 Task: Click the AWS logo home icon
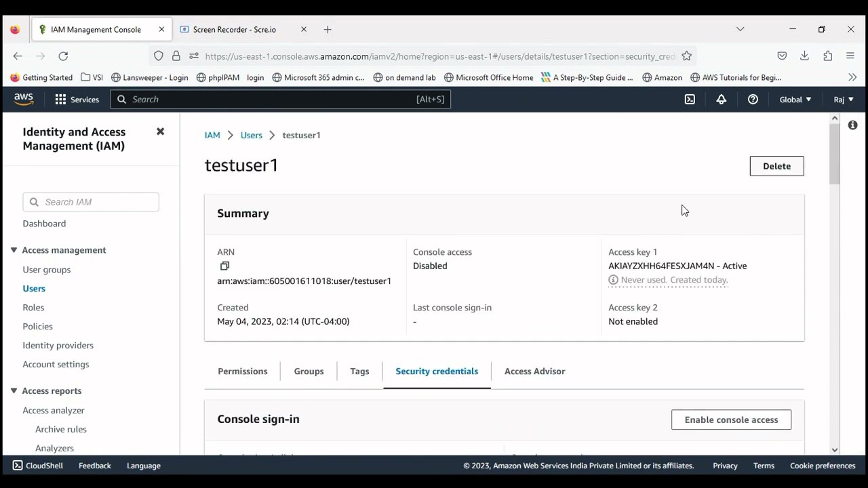(x=24, y=99)
